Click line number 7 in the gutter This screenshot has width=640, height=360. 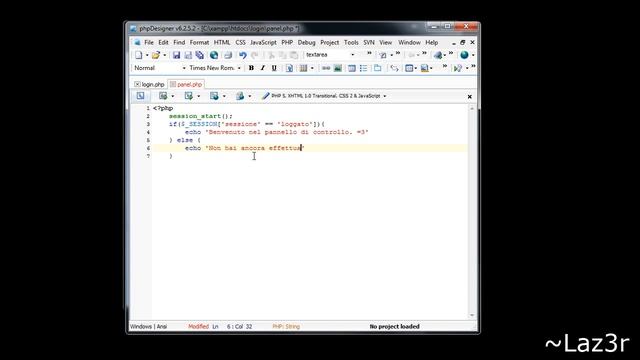tap(148, 156)
